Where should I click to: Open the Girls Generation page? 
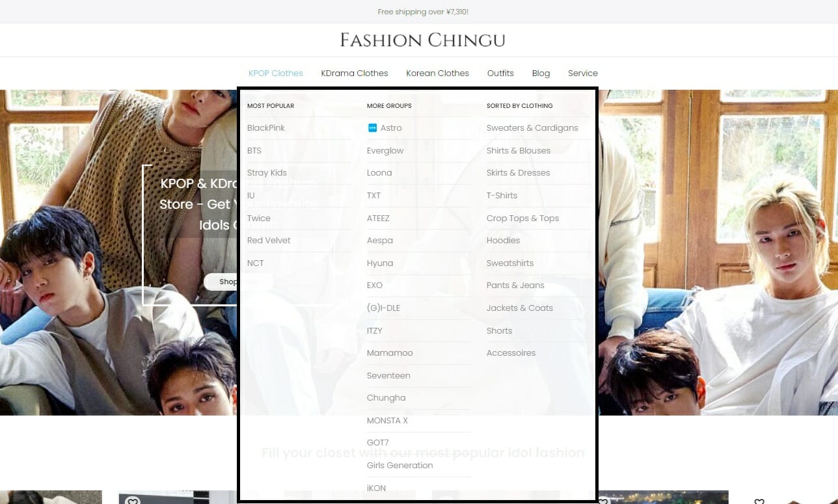pos(399,466)
